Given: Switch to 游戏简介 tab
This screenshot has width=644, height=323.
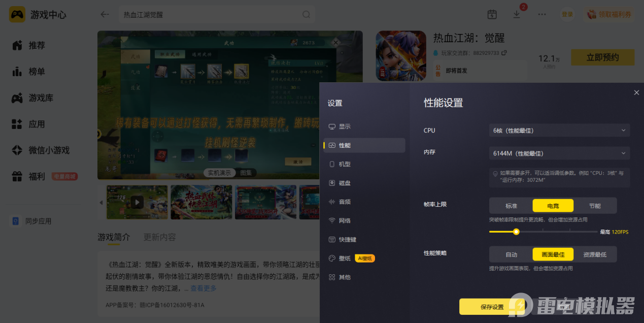Looking at the screenshot, I should tap(114, 237).
